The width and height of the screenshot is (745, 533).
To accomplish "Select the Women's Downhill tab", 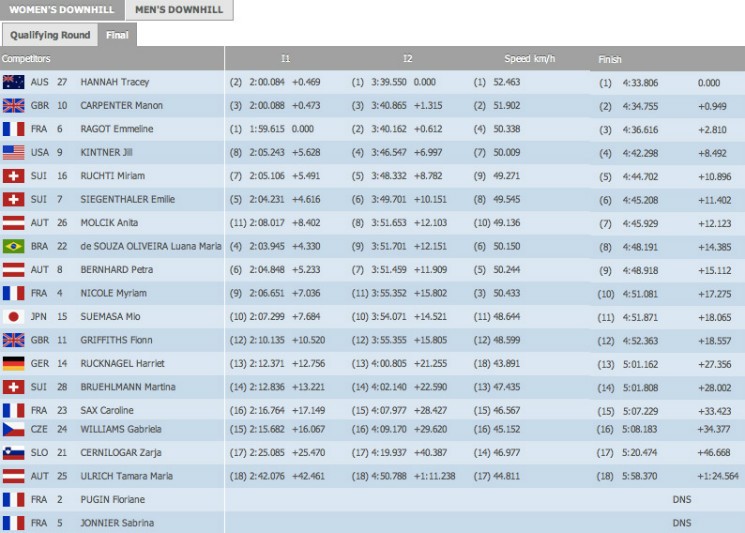I will coord(60,10).
